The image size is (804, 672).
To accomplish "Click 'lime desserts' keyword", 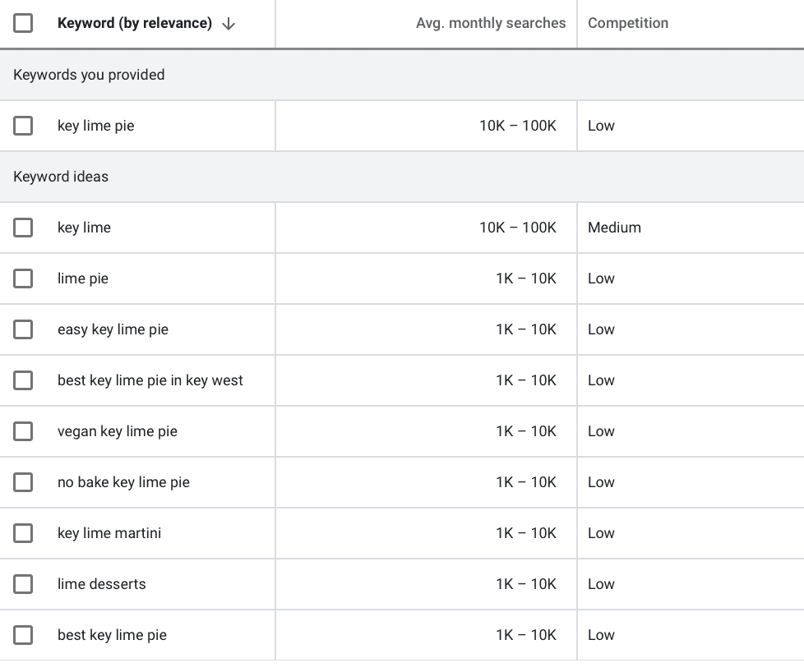I will [101, 584].
